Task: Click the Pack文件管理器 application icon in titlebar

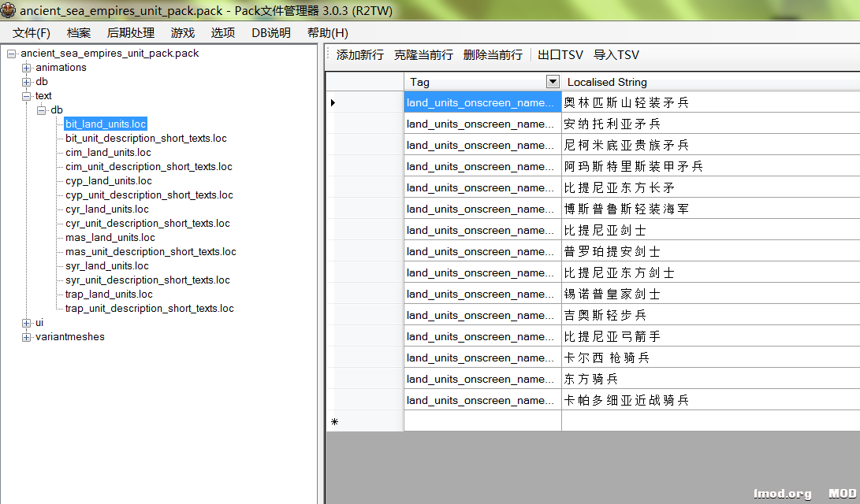Action: coord(9,10)
